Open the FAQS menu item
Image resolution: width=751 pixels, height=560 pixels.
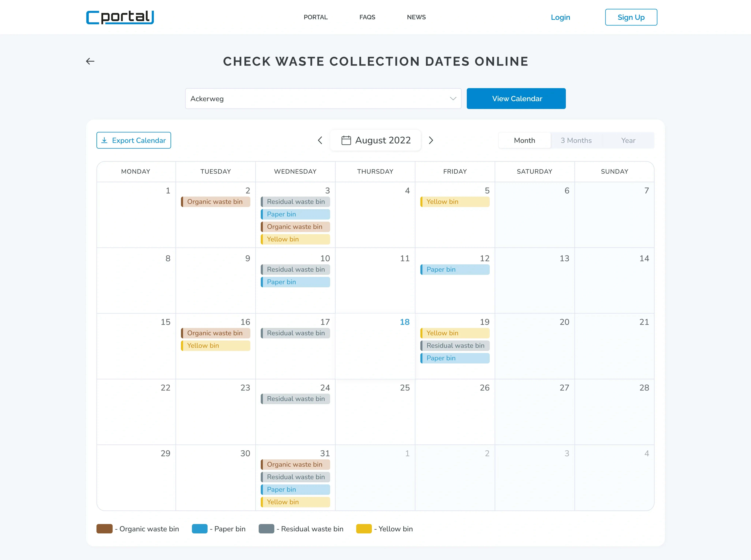367,17
